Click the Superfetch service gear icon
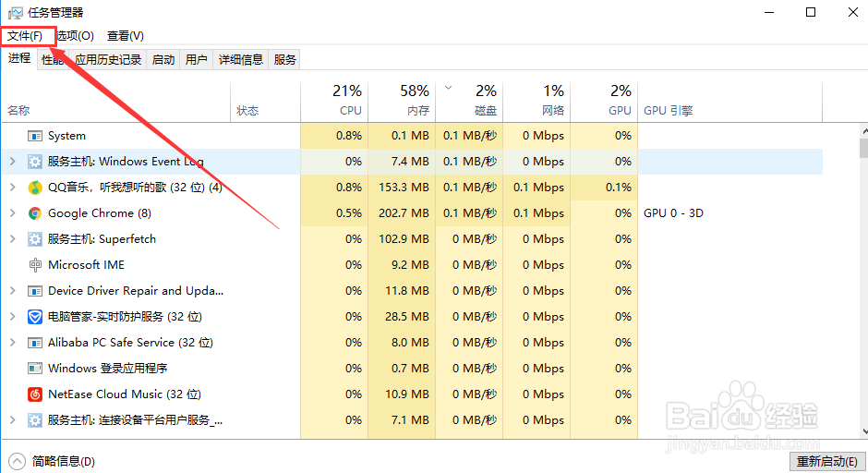This screenshot has width=868, height=473. pos(35,239)
